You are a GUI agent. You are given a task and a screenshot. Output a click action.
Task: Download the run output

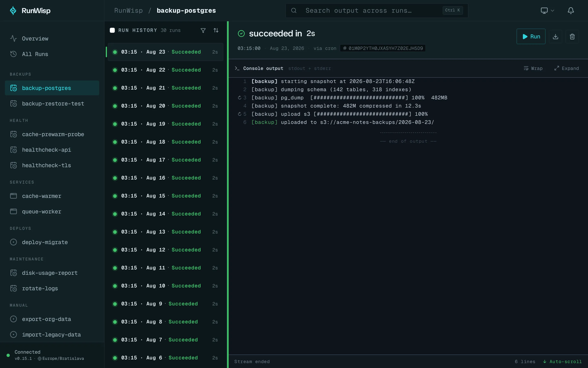pyautogui.click(x=556, y=37)
